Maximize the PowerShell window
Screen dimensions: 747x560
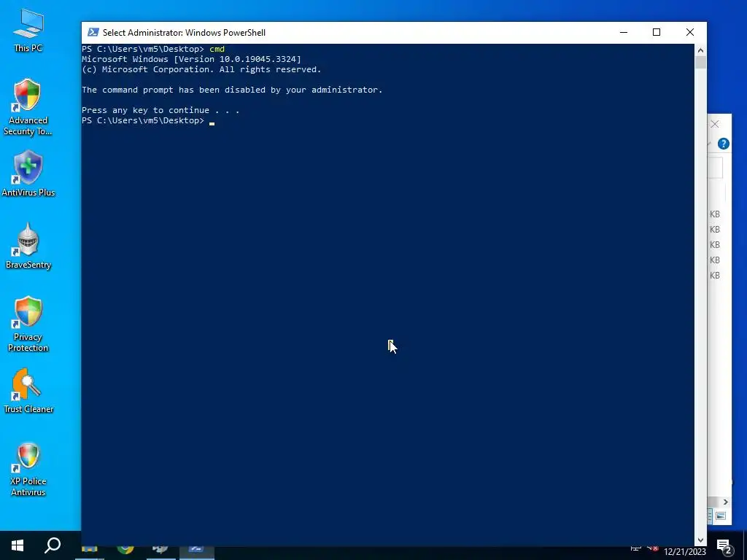657,32
